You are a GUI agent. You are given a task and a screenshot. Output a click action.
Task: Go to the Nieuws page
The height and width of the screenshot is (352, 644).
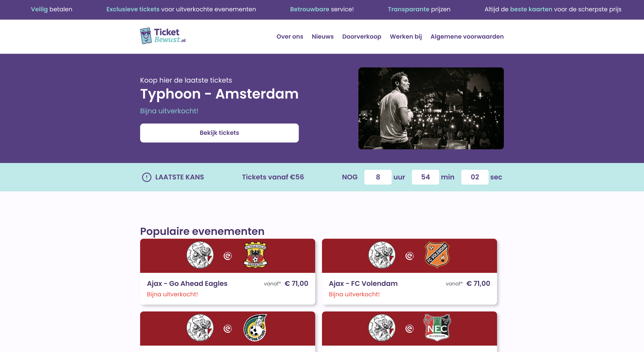322,36
